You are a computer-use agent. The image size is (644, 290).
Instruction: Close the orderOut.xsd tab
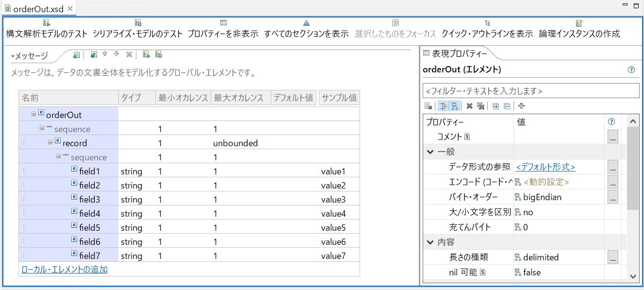coord(70,8)
